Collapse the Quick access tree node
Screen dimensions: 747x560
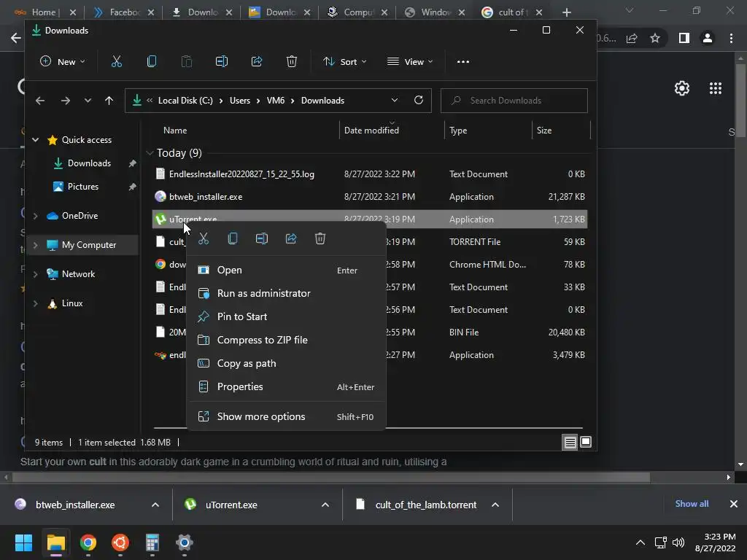pos(35,140)
